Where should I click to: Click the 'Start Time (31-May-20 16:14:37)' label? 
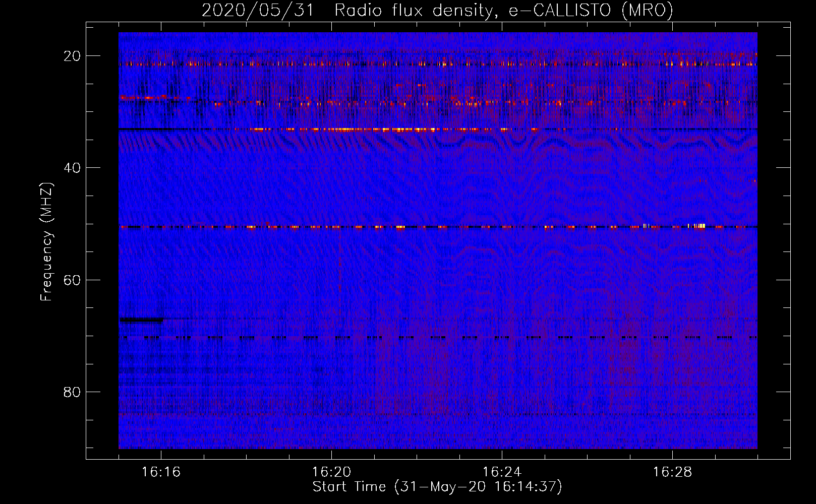point(437,487)
